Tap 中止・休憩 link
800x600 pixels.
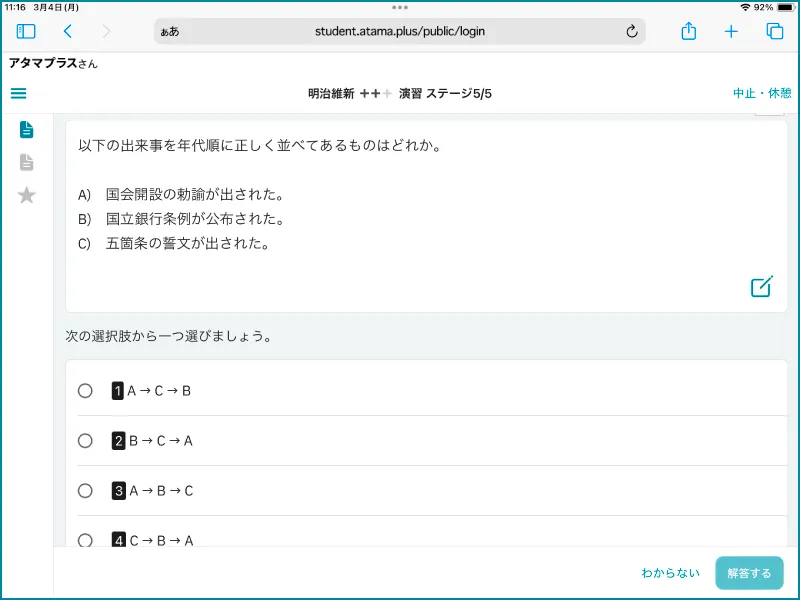click(x=762, y=93)
